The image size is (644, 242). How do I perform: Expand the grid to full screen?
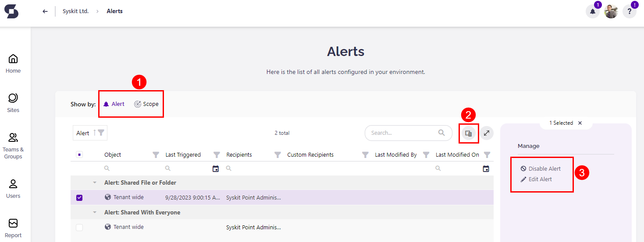pos(487,133)
